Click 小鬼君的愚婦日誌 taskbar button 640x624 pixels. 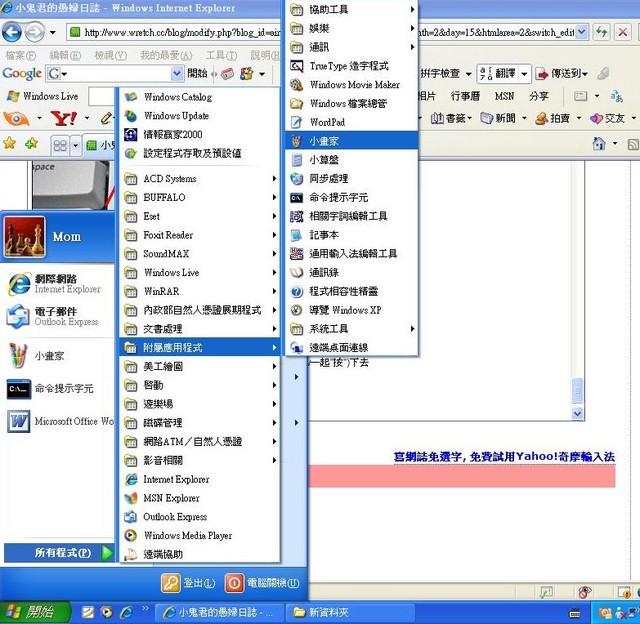tap(219, 612)
